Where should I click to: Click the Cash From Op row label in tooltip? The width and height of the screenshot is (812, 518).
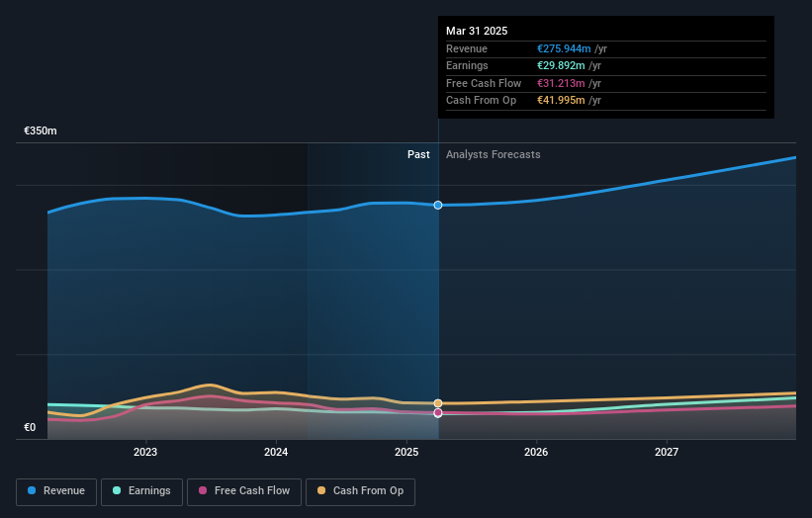click(481, 101)
